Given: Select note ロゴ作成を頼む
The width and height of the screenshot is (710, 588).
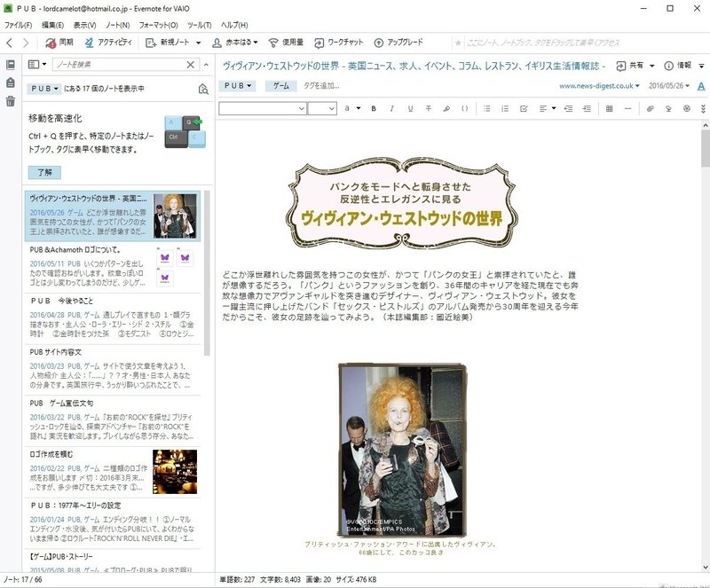Looking at the screenshot, I should coord(113,473).
